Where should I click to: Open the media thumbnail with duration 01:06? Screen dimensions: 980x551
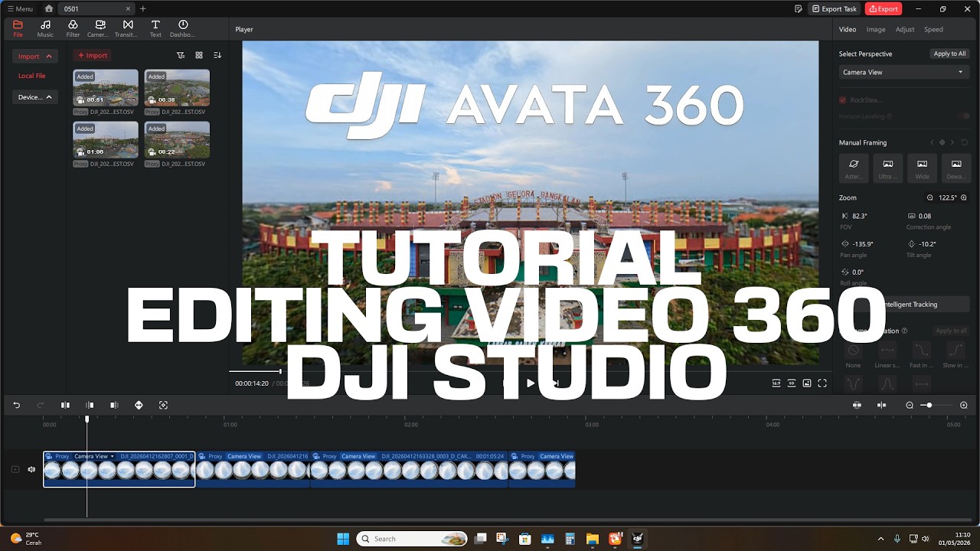click(106, 140)
